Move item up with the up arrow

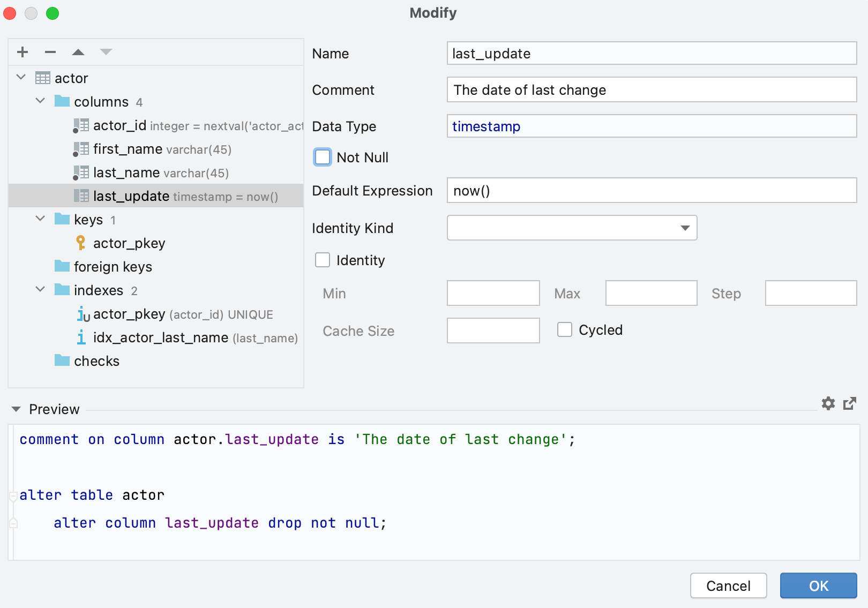click(x=78, y=52)
